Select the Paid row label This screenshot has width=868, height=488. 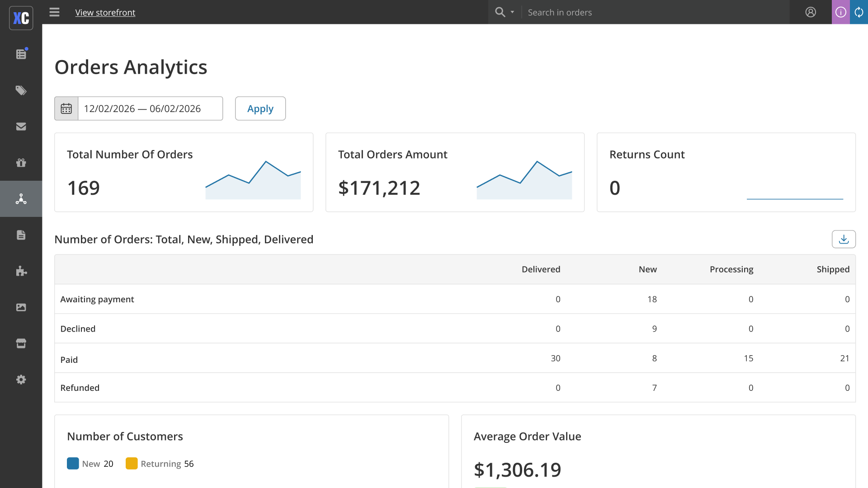(69, 360)
